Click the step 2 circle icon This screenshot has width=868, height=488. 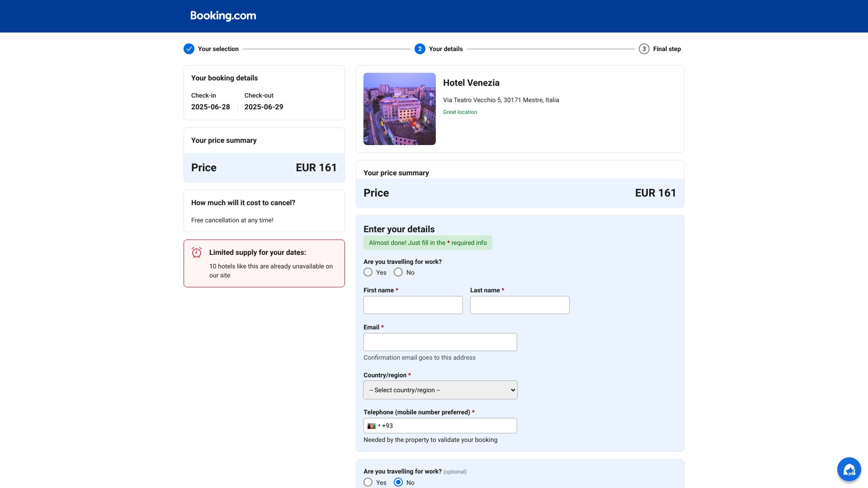coord(420,49)
